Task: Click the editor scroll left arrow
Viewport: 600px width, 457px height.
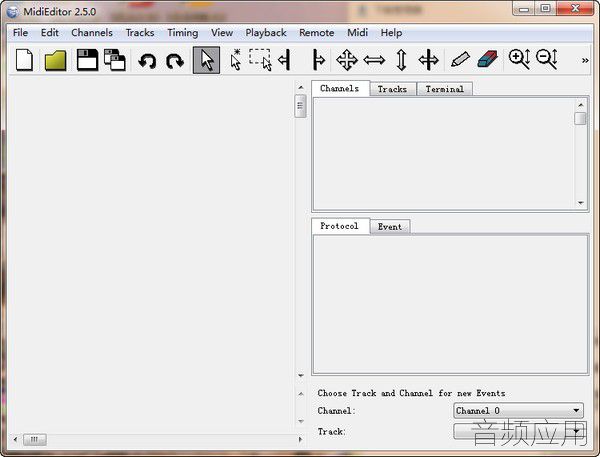Action: (15, 439)
